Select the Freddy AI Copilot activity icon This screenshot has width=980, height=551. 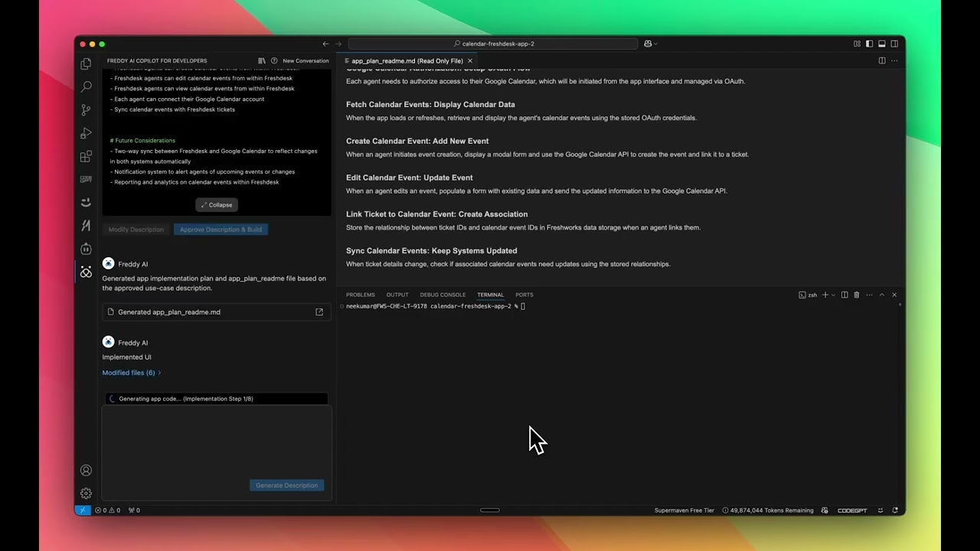(x=86, y=272)
